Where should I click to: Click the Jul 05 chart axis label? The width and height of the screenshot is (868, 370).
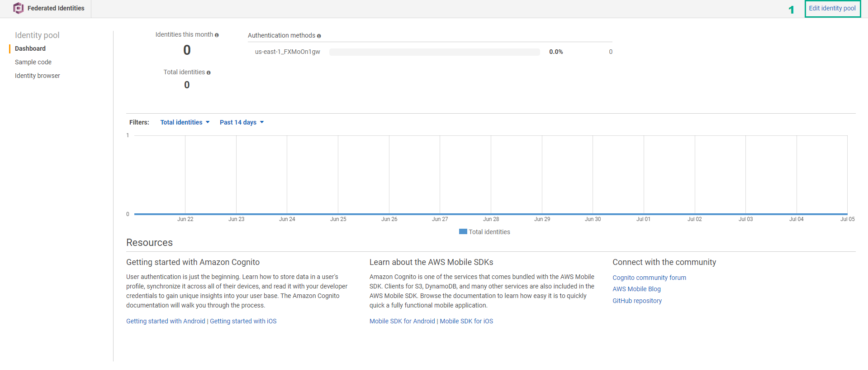(x=847, y=219)
